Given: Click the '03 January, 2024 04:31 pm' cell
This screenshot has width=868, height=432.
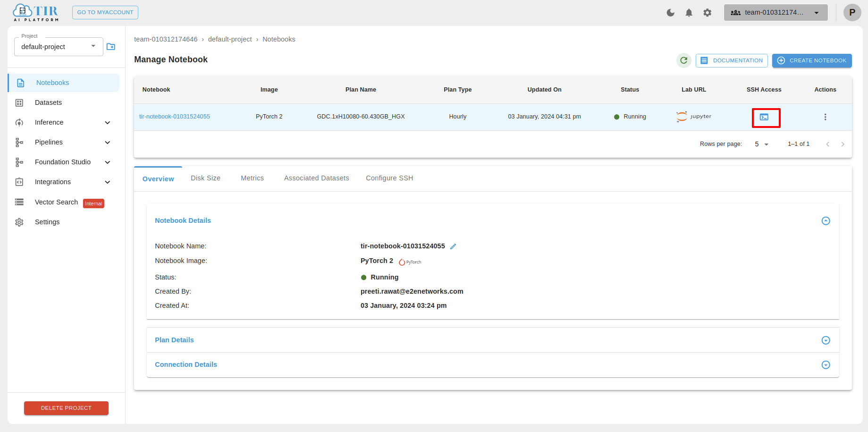Looking at the screenshot, I should click(544, 117).
